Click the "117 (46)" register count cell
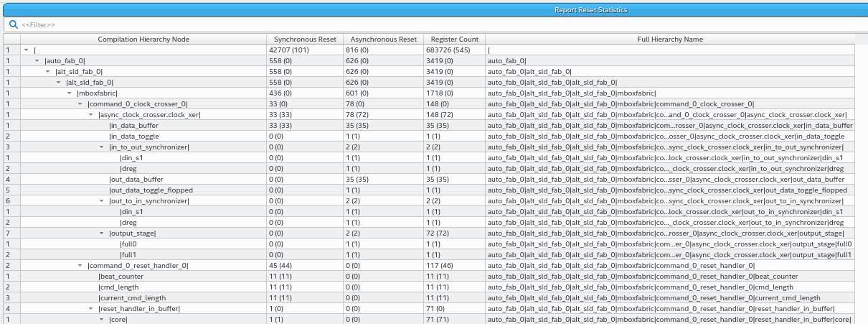The height and width of the screenshot is (324, 868). (454, 266)
